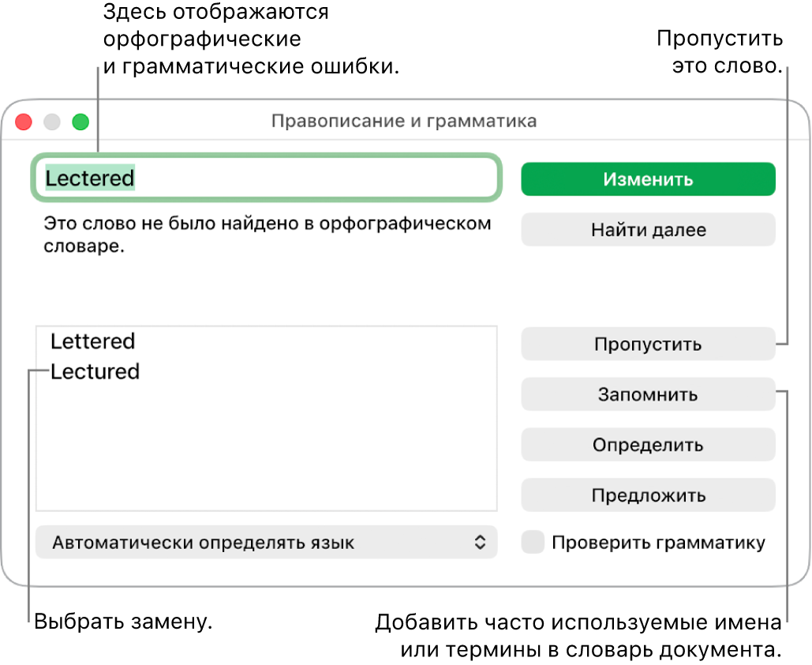Close the Правописание и грамматика window
Screen dimensions: 812x665
[x=24, y=121]
